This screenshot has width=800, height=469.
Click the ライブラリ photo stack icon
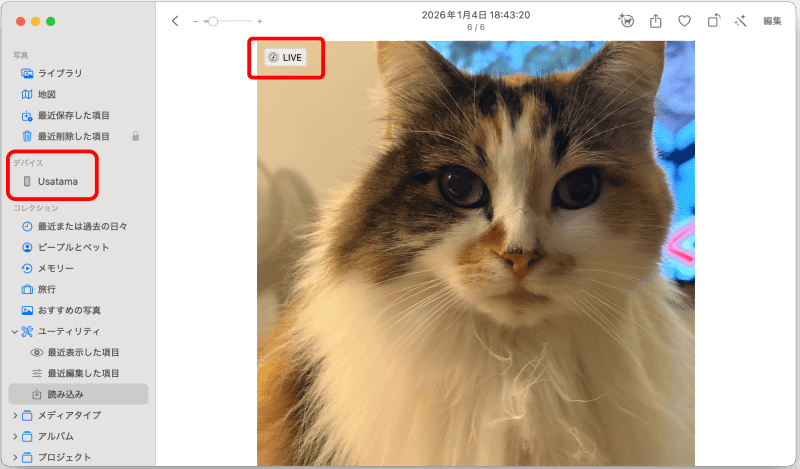[27, 73]
